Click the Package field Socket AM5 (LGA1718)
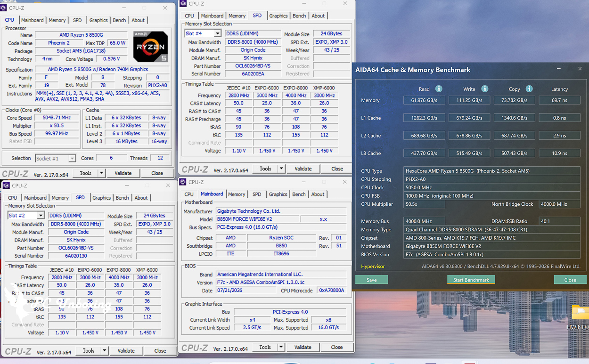 [81, 51]
